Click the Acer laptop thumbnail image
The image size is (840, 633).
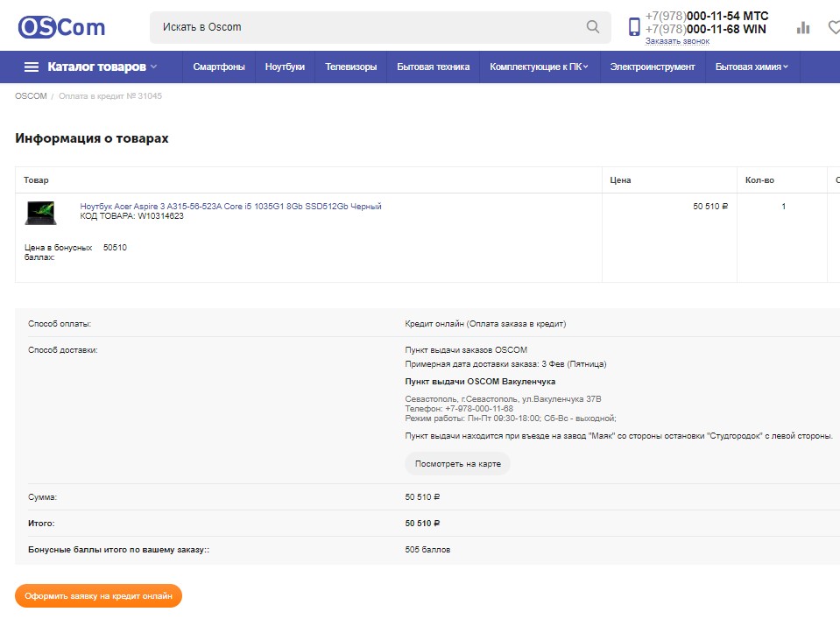(41, 213)
